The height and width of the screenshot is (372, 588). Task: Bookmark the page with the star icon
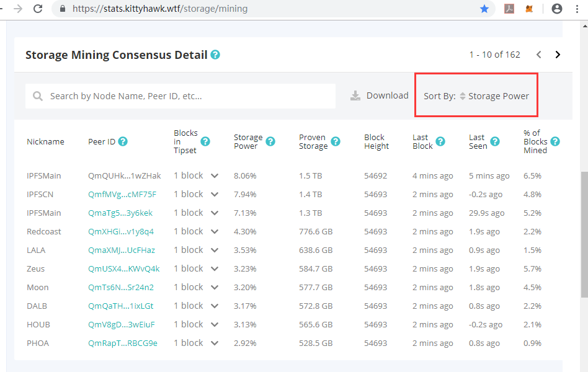click(484, 9)
